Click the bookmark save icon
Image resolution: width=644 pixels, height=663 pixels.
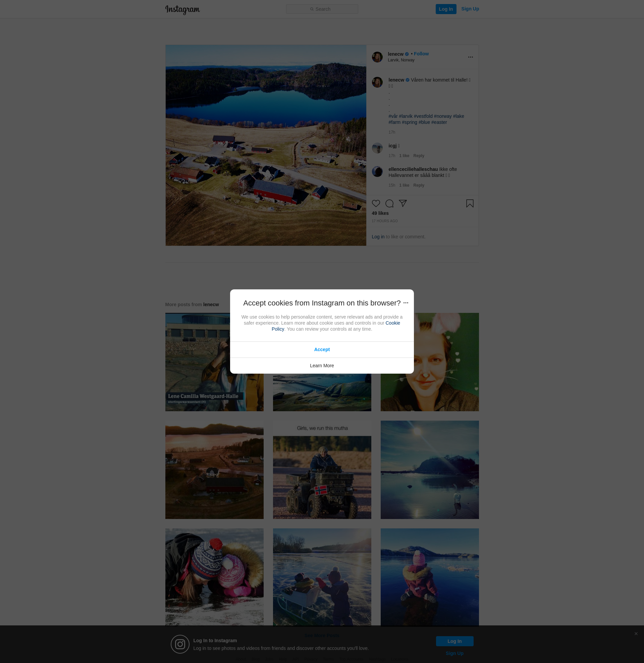pos(470,203)
